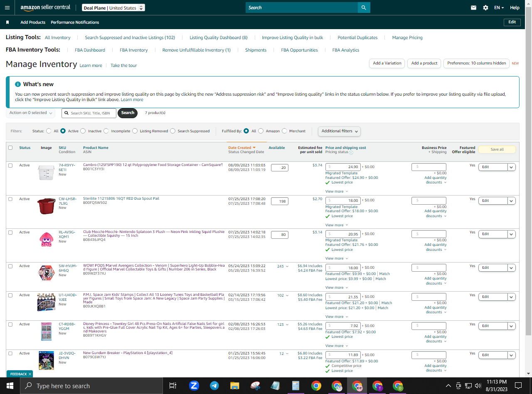
Task: Filter by Merchant fulfillment radio button
Action: pos(284,131)
